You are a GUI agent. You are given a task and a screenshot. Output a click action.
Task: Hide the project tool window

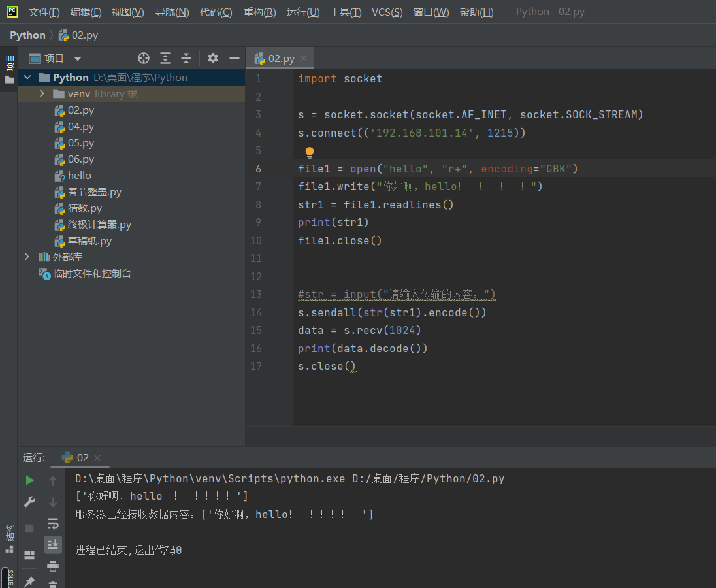pos(235,58)
